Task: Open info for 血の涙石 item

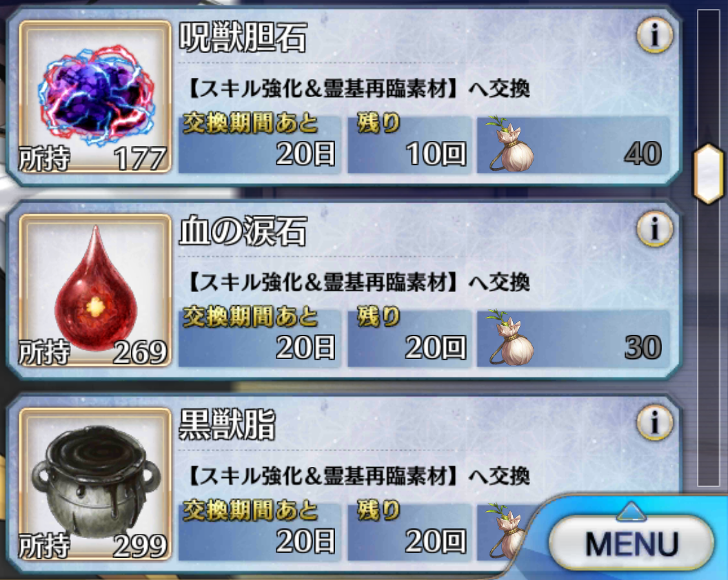Action: click(x=655, y=228)
